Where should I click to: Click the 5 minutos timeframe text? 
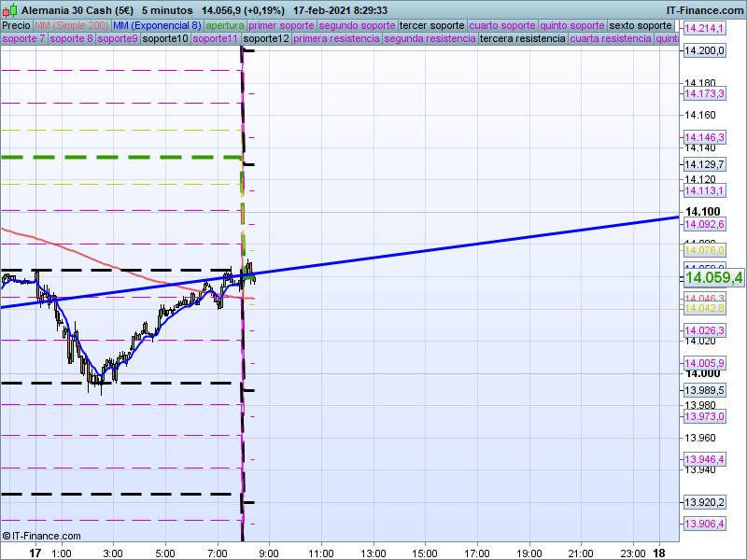(x=166, y=9)
